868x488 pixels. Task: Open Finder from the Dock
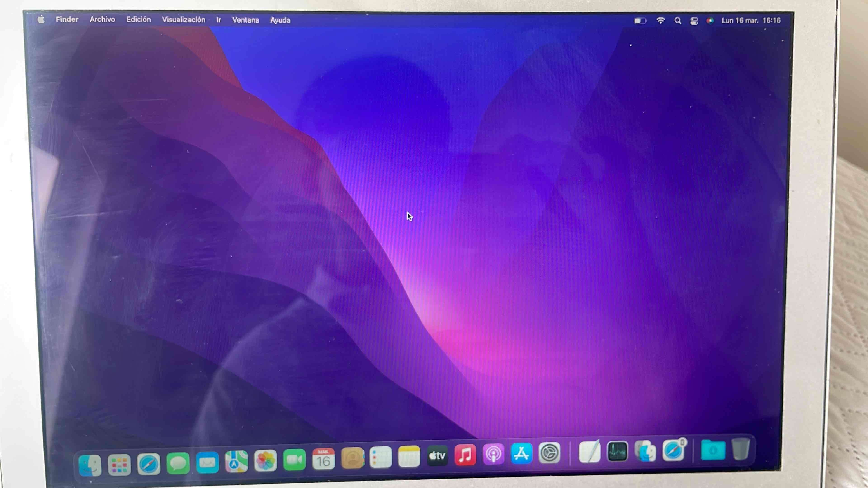(x=90, y=464)
